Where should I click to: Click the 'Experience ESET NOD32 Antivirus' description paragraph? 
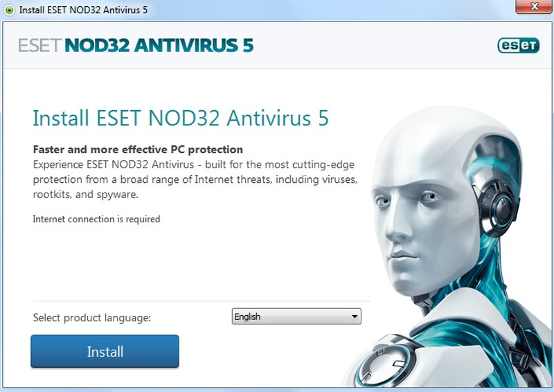click(195, 179)
